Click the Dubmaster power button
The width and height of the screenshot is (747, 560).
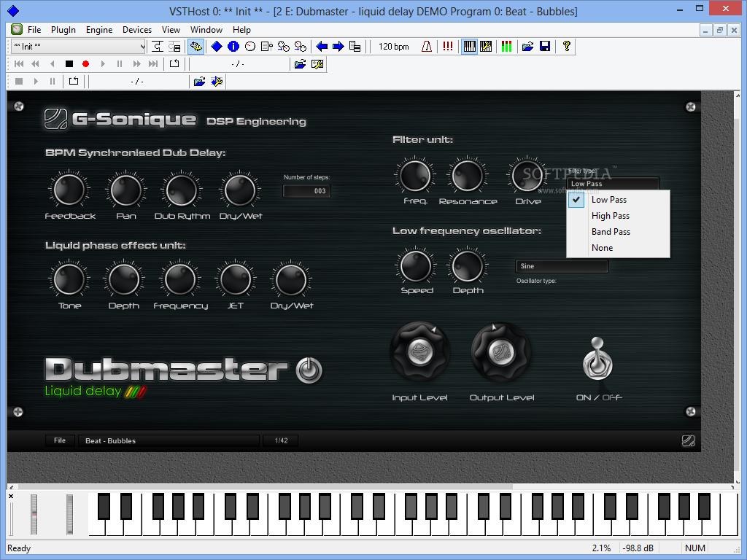point(309,370)
